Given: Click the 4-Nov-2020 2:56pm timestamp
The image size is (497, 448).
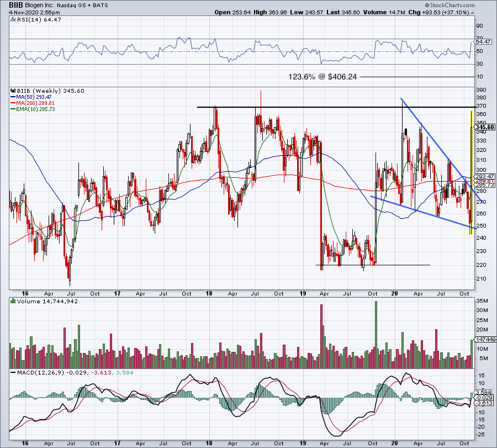Looking at the screenshot, I should pyautogui.click(x=34, y=13).
